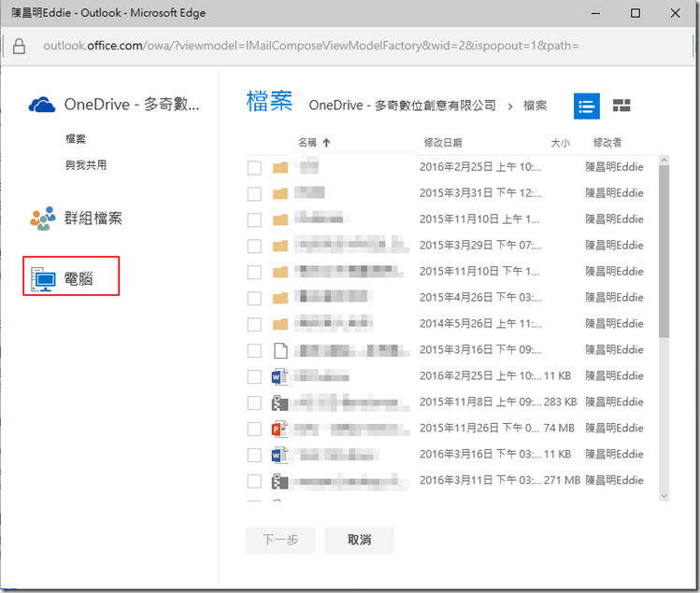Screen dimensions: 700x593
Task: Check the box for the first folder row
Action: pyautogui.click(x=254, y=168)
